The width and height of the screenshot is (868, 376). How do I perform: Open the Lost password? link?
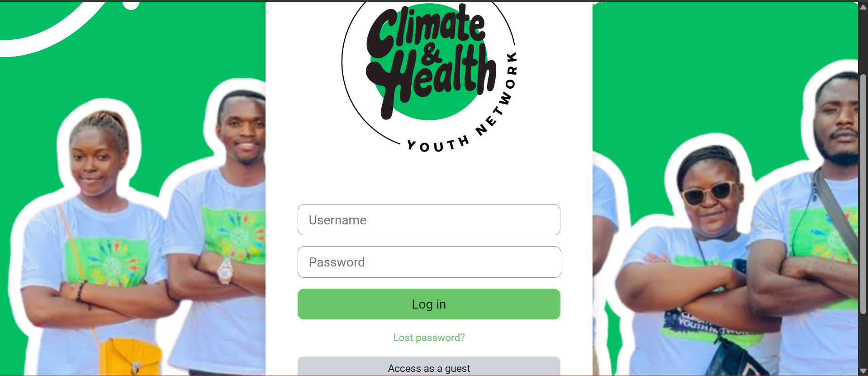click(429, 338)
